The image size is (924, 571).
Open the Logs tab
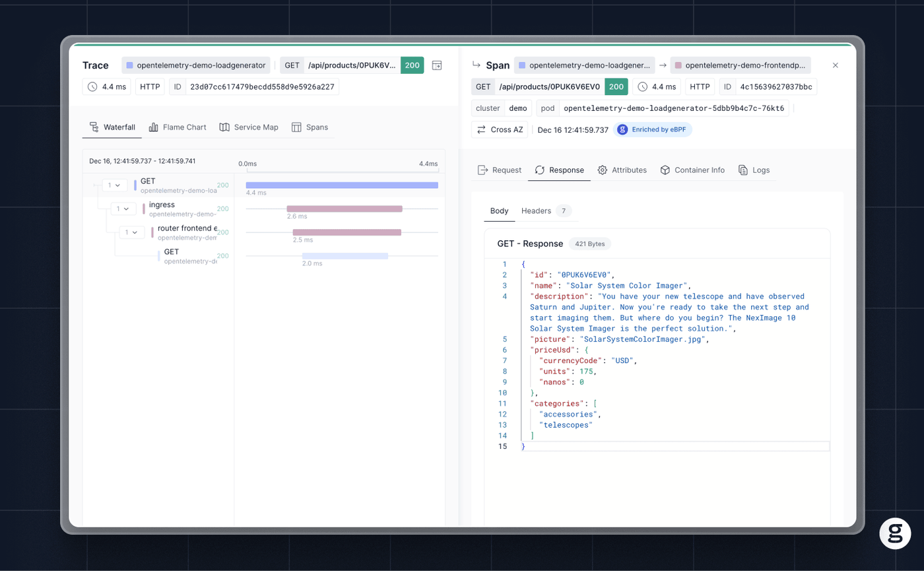(x=754, y=170)
